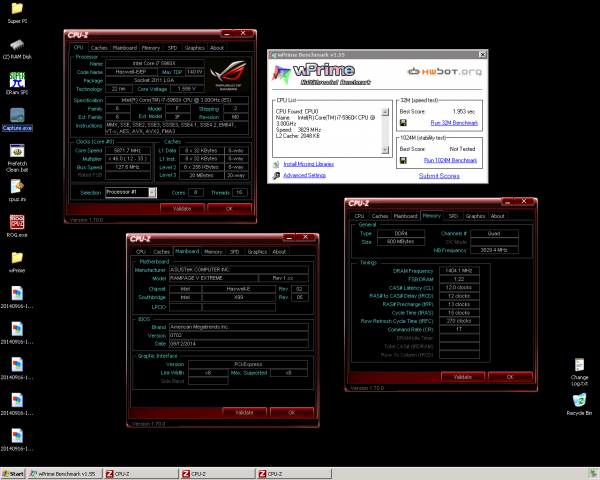Click the NB Frequency value field
600x480 pixels.
(x=494, y=250)
